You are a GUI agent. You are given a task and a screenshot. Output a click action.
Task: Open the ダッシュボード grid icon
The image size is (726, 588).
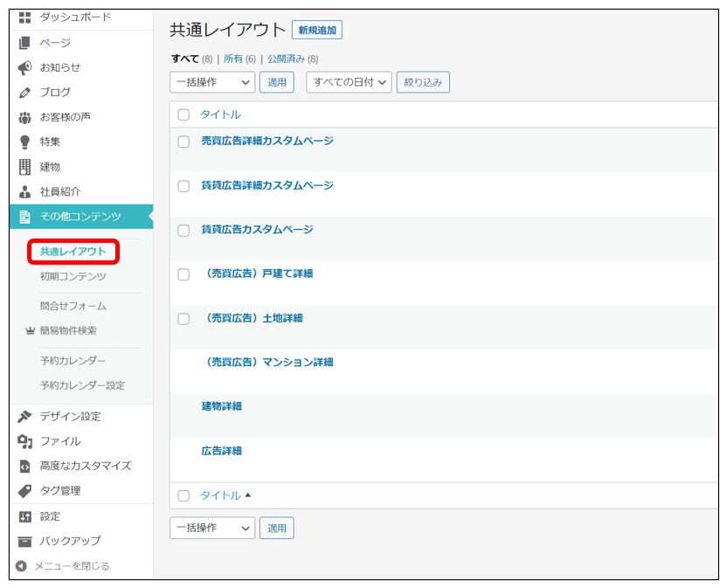pyautogui.click(x=25, y=17)
